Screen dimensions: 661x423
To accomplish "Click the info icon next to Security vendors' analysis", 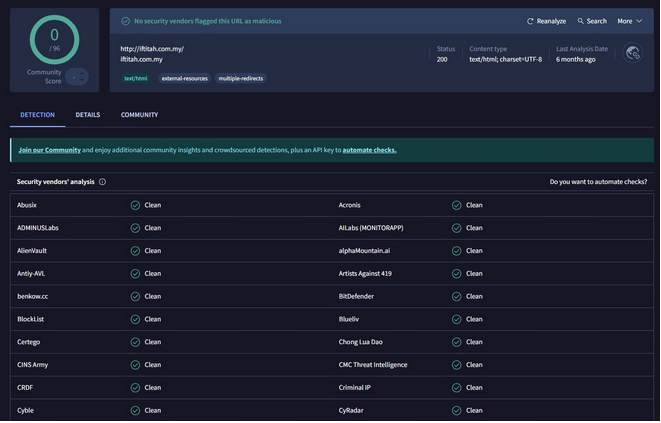I will [x=103, y=182].
